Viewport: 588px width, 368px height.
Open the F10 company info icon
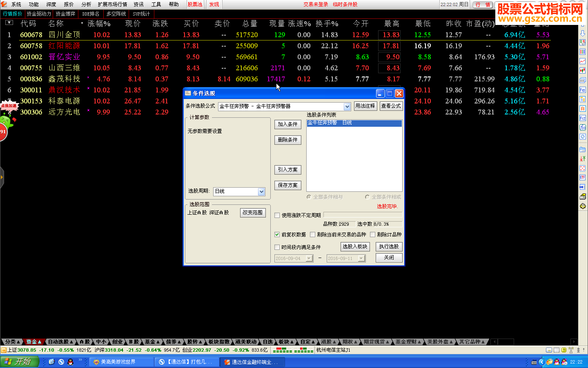point(583,90)
